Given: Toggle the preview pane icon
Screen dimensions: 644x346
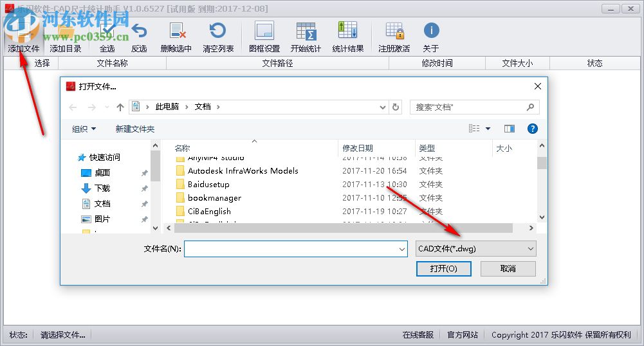Looking at the screenshot, I should pyautogui.click(x=510, y=129).
